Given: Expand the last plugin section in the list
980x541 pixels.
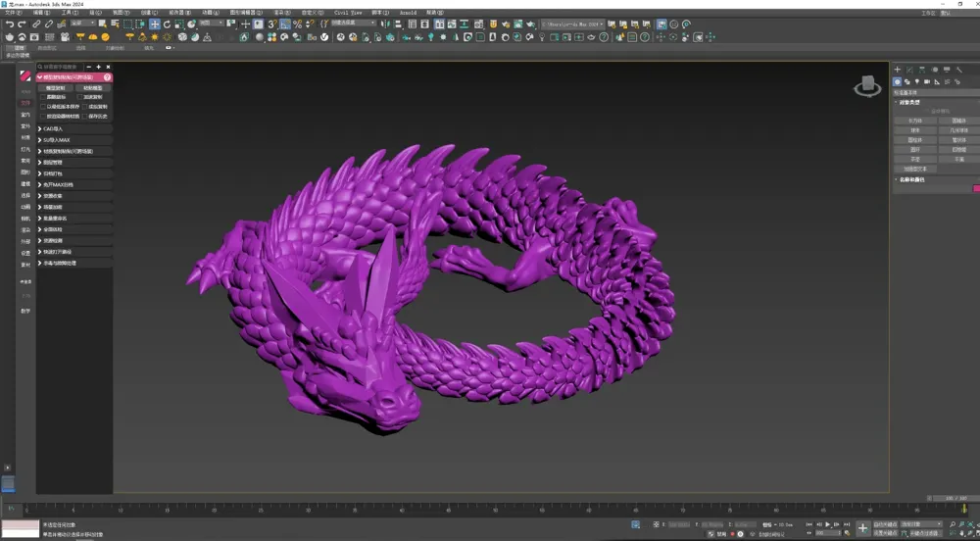Looking at the screenshot, I should pyautogui.click(x=74, y=263).
